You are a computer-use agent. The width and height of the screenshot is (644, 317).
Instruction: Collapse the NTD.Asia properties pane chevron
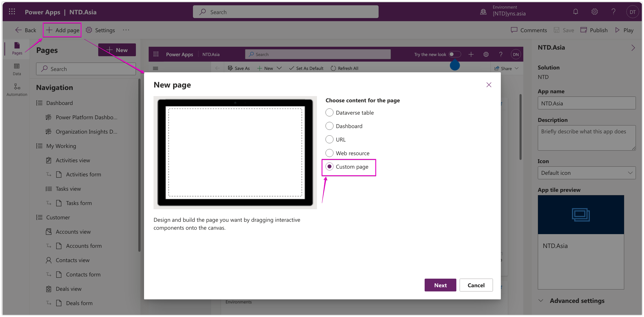point(633,48)
